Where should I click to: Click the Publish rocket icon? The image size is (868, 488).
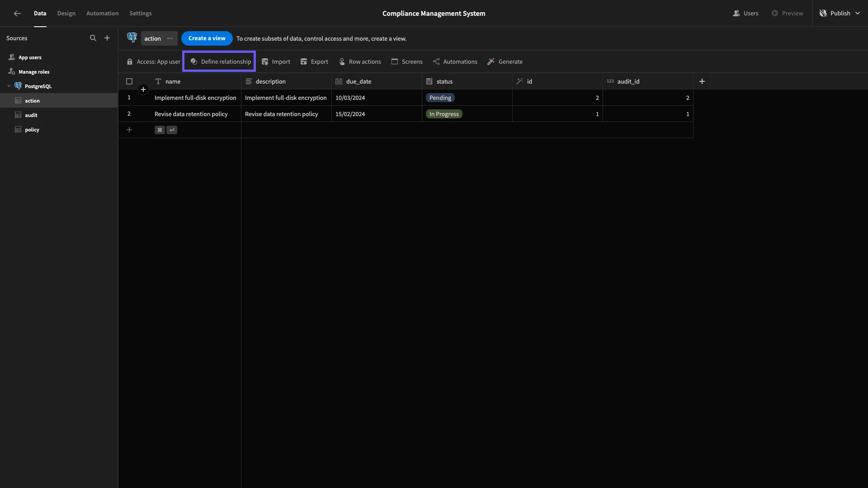point(823,14)
